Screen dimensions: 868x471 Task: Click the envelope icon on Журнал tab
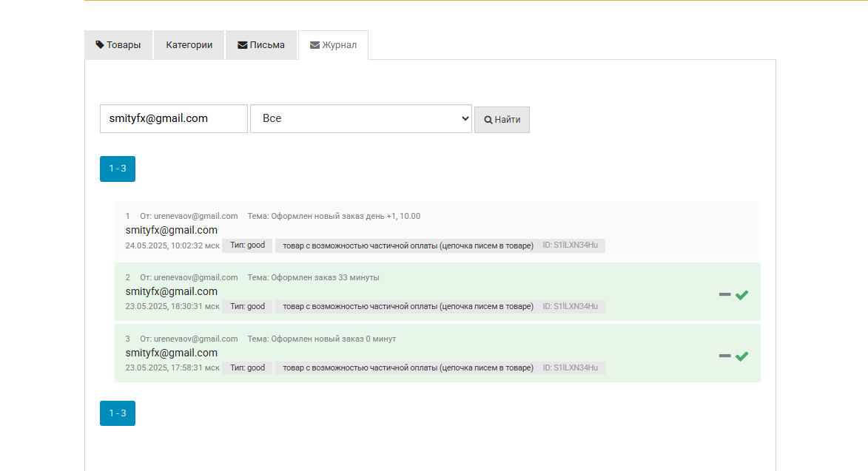314,45
